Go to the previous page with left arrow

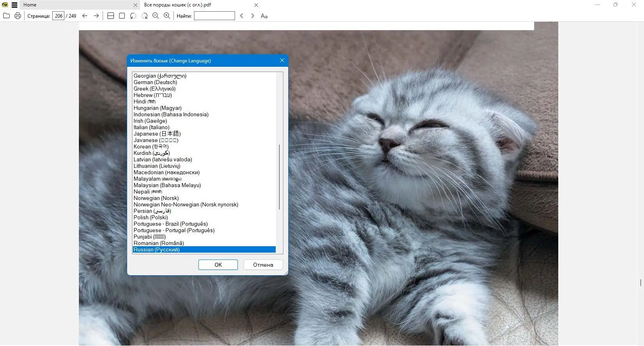85,16
